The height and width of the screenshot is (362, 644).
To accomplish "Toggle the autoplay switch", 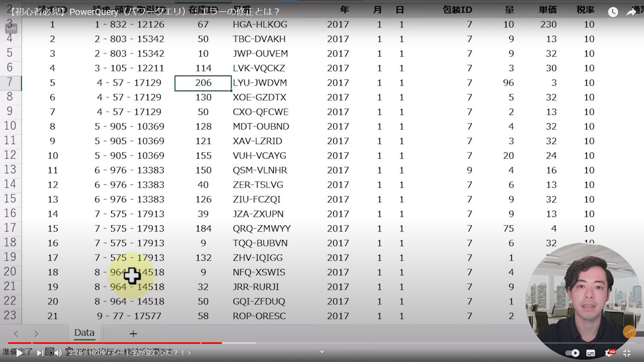I will tap(573, 353).
